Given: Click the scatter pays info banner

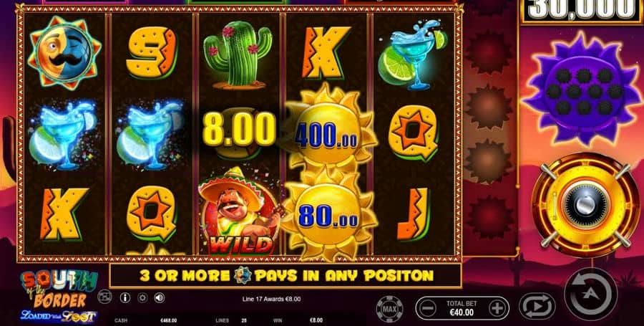Looking at the screenshot, I should click(286, 275).
